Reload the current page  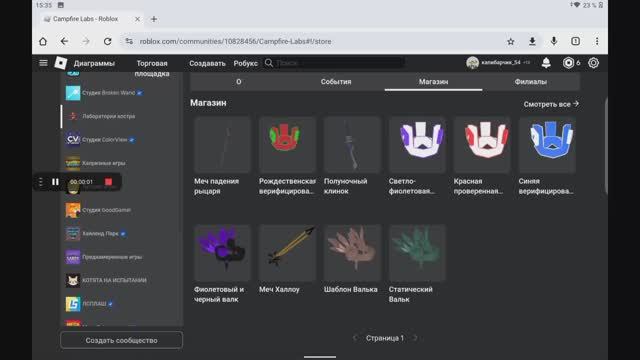coord(107,41)
